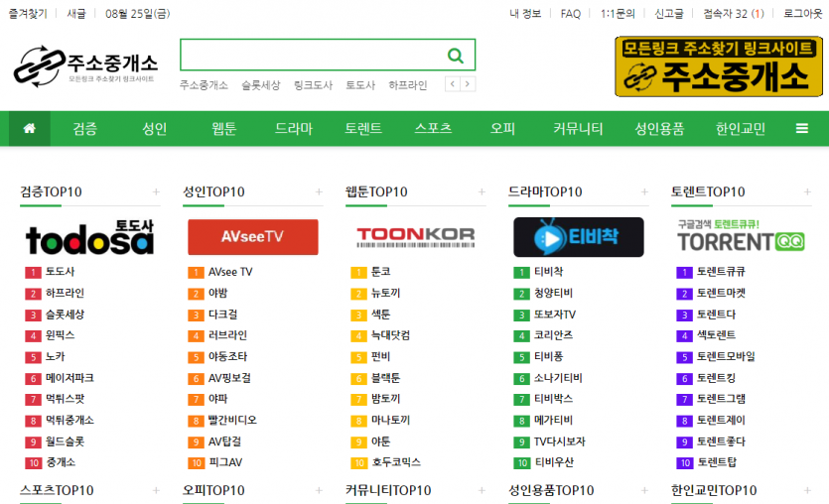The image size is (829, 504).
Task: Open the 웹툰 menu item
Action: click(224, 128)
